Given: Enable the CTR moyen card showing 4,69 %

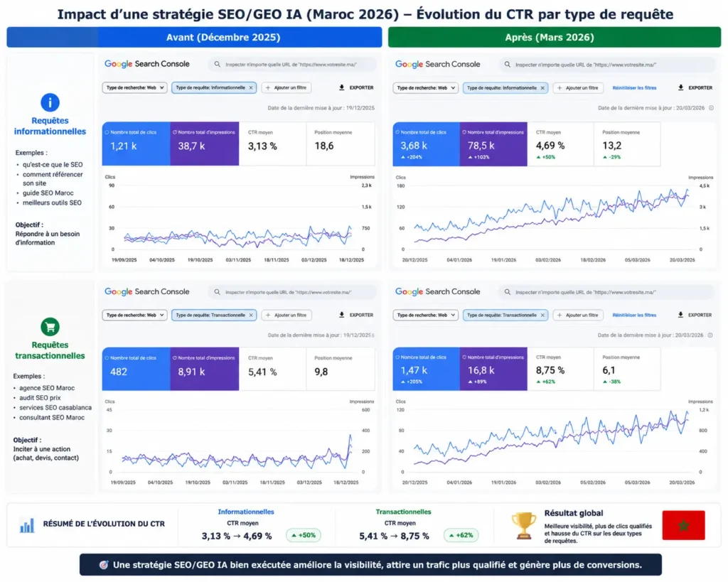Looking at the screenshot, I should tap(560, 144).
